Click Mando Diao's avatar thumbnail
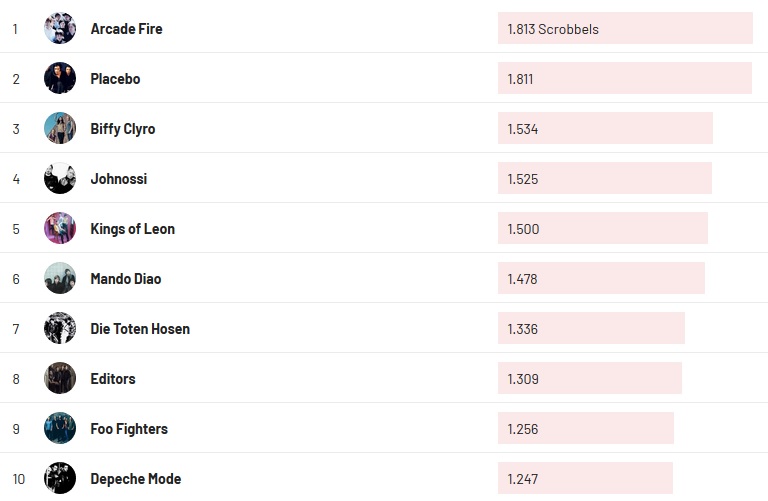Viewport: 768px width, 501px height. pos(60,278)
